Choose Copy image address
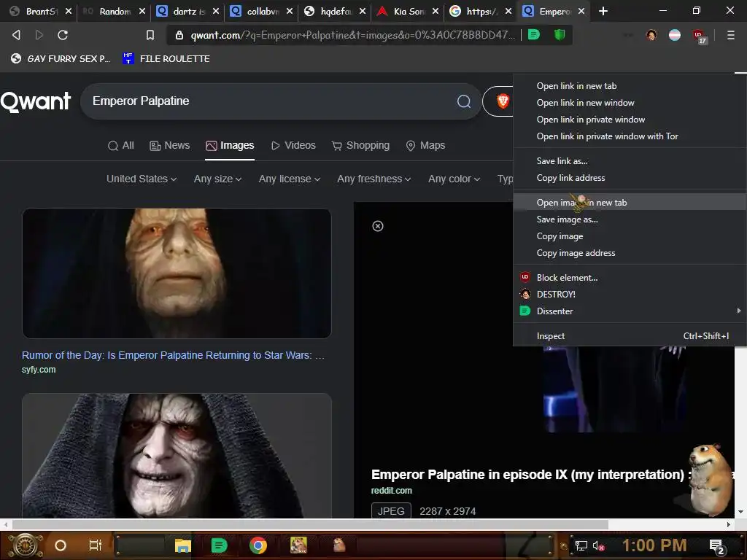Image resolution: width=747 pixels, height=560 pixels. (x=630, y=253)
